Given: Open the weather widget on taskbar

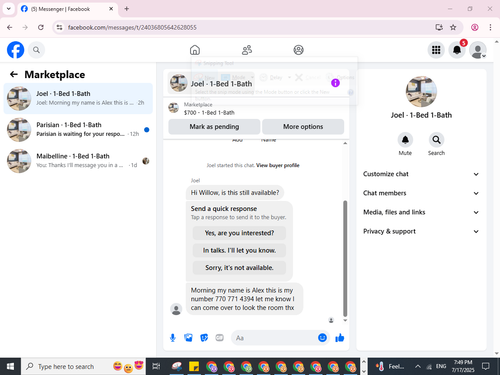Looking at the screenshot, I should click(x=389, y=367).
